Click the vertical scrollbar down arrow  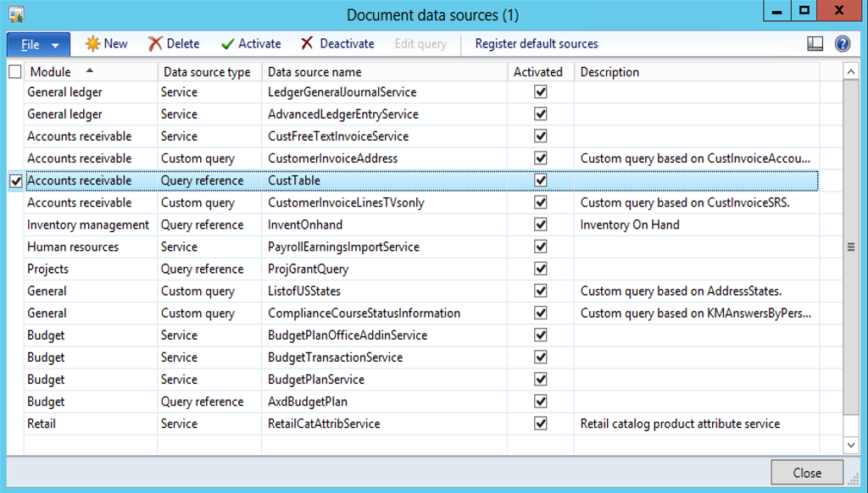pos(851,444)
